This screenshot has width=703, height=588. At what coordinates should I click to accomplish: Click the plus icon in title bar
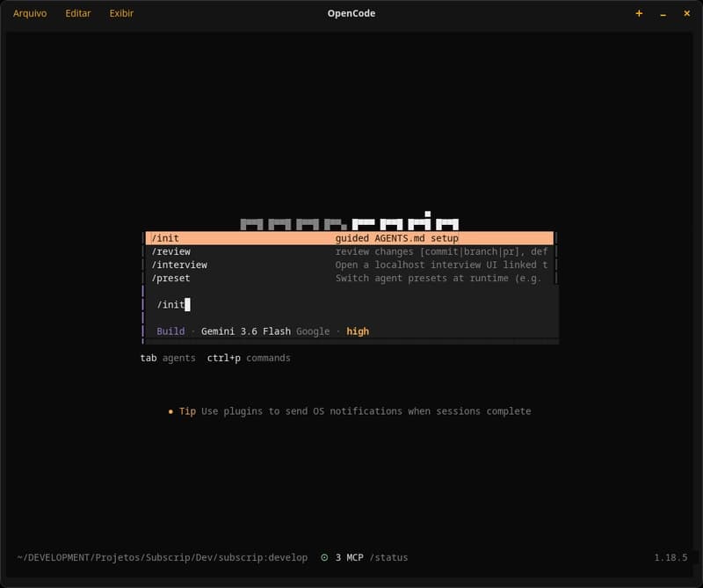pos(639,13)
